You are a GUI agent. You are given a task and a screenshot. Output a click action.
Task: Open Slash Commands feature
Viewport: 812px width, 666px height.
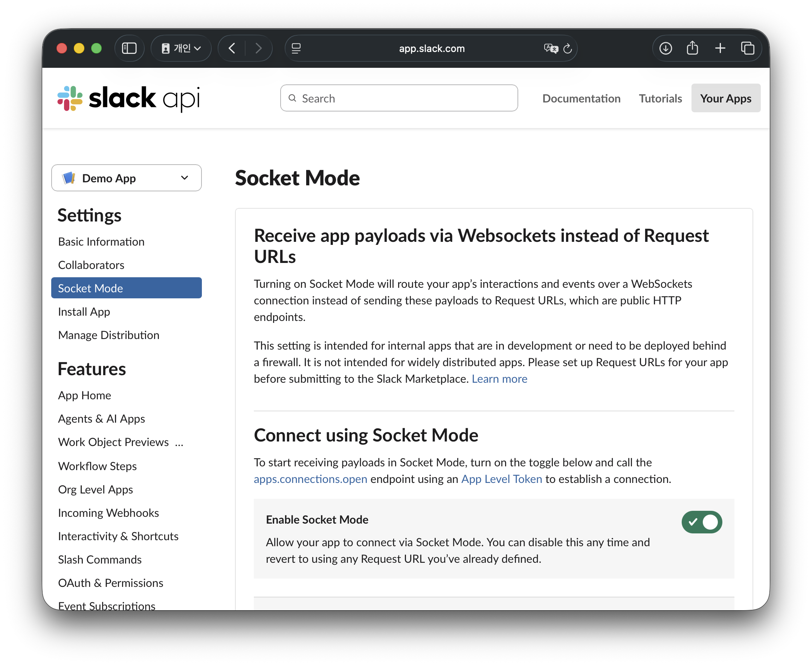point(100,560)
